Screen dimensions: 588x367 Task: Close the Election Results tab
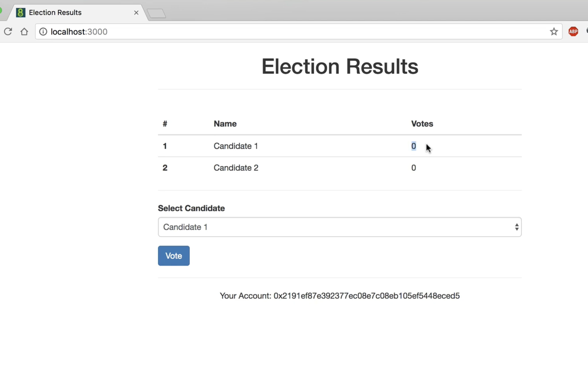coord(136,13)
